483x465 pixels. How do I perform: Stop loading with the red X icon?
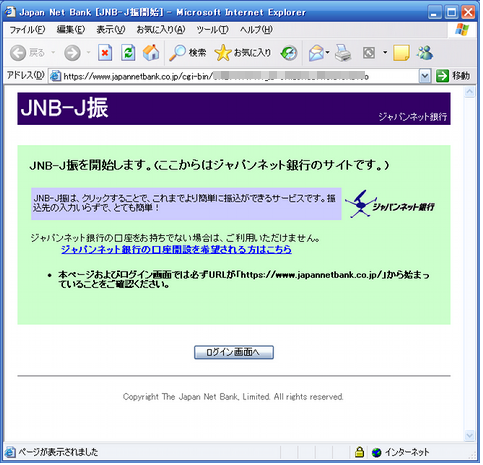pyautogui.click(x=105, y=53)
